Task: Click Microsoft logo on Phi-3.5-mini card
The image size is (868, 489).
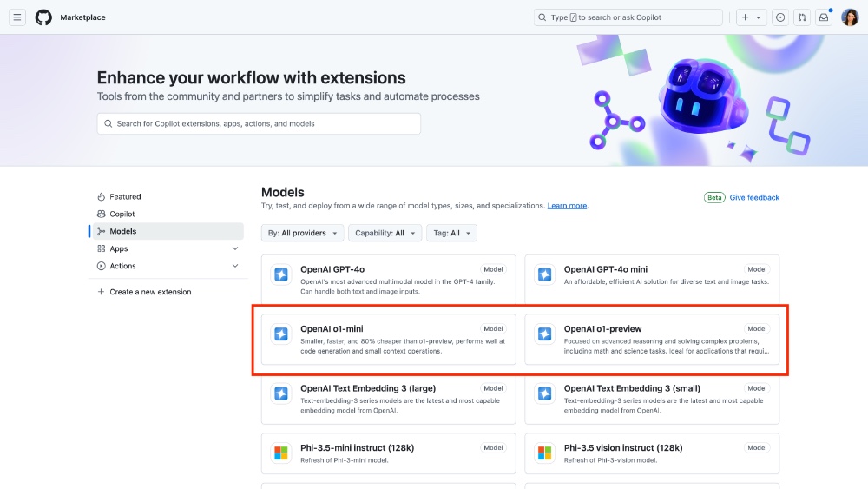Action: pos(281,453)
